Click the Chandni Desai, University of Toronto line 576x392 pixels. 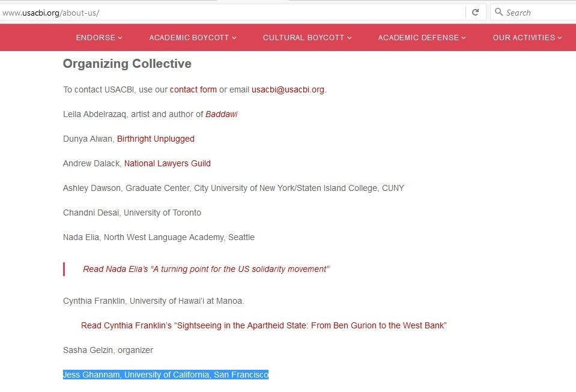[x=132, y=213]
